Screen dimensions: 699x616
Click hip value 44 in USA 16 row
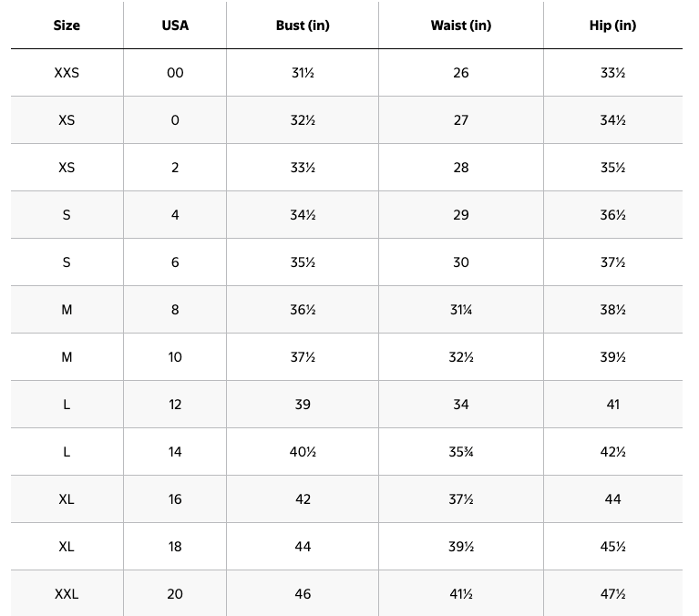[x=613, y=499]
